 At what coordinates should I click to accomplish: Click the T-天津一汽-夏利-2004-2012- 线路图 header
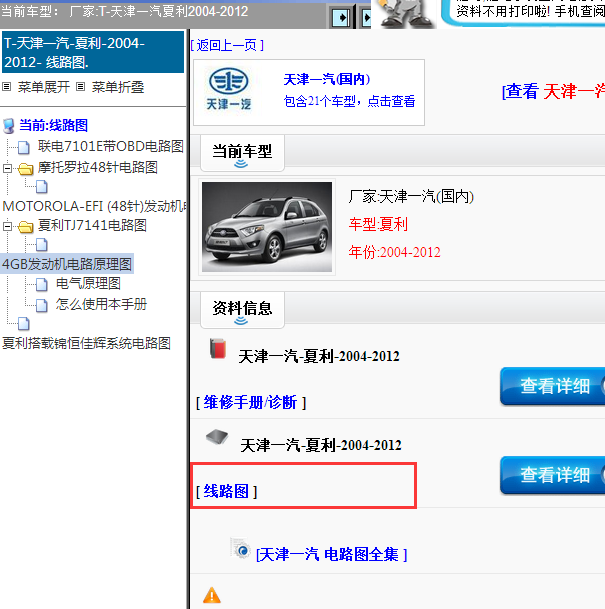tap(93, 52)
